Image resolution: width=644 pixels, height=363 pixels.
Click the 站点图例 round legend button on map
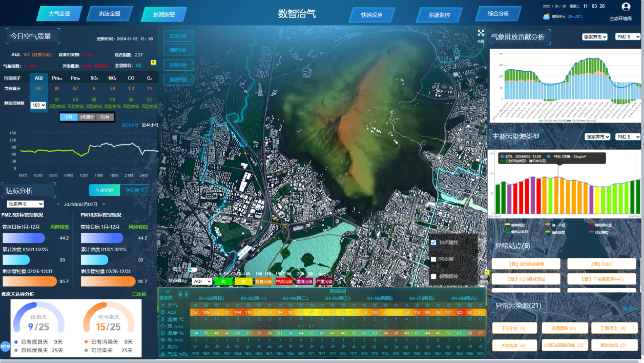click(x=484, y=279)
